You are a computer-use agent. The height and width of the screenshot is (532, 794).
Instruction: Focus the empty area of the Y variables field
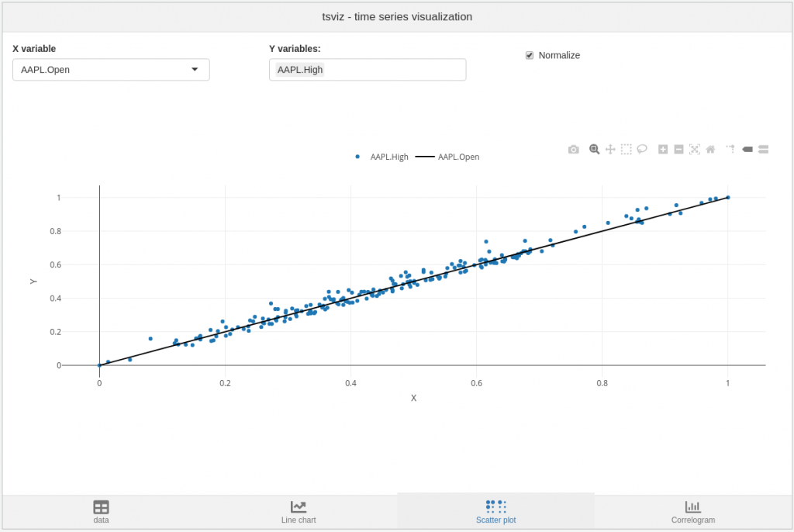pos(395,70)
